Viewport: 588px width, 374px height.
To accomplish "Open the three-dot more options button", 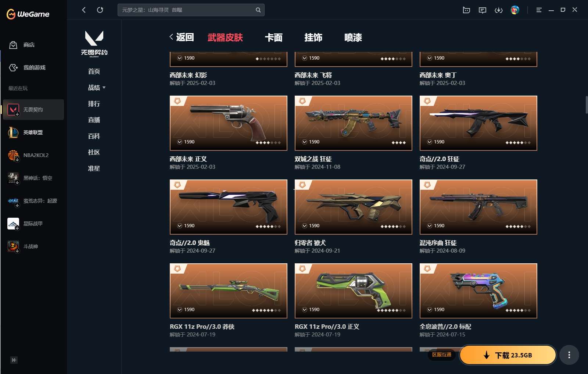I will click(569, 355).
